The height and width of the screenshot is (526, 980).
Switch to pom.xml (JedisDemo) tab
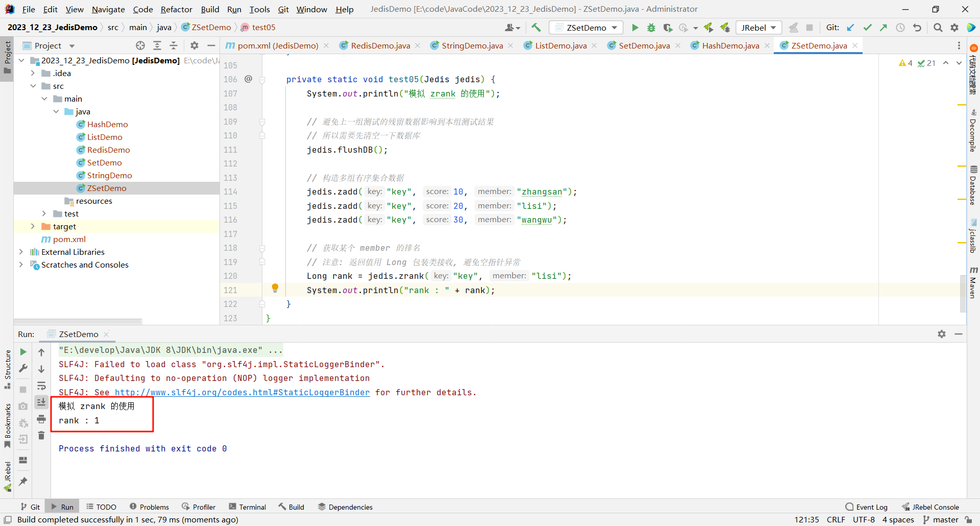[277, 45]
